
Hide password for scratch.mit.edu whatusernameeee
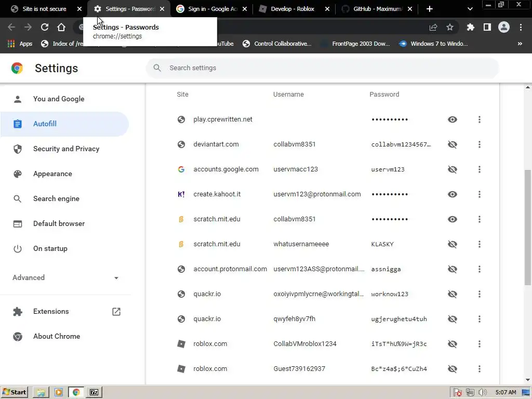click(453, 244)
